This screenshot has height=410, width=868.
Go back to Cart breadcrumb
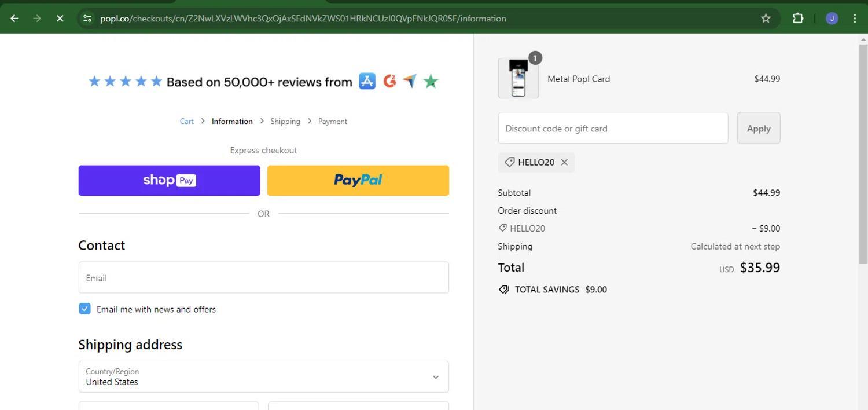point(186,122)
